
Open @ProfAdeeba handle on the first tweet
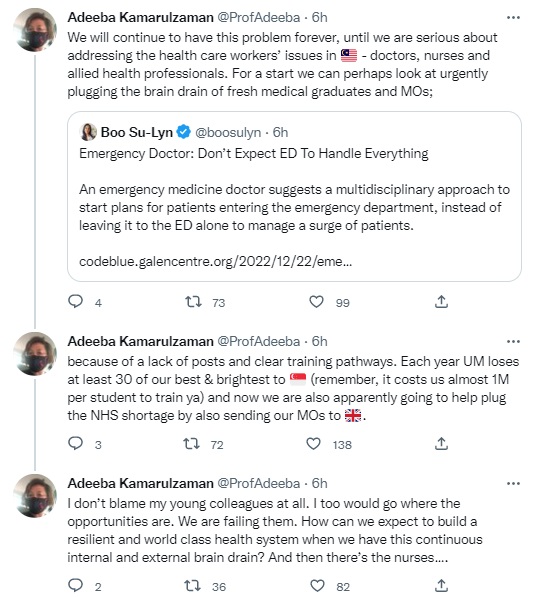tap(259, 18)
